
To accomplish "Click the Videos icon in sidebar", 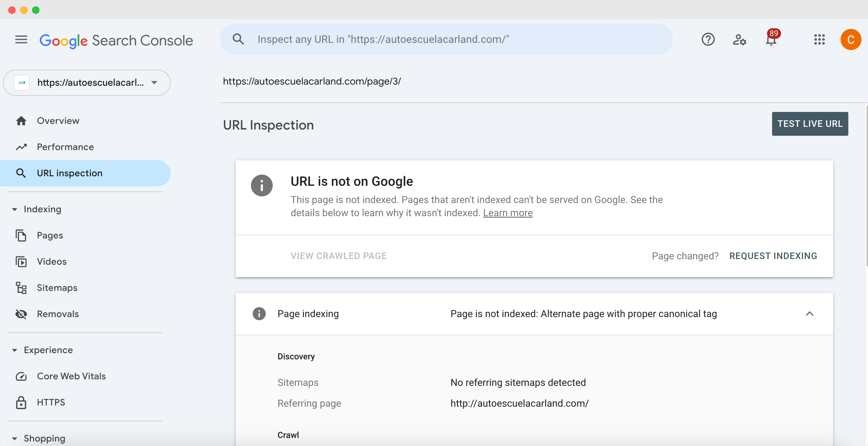I will click(x=21, y=262).
